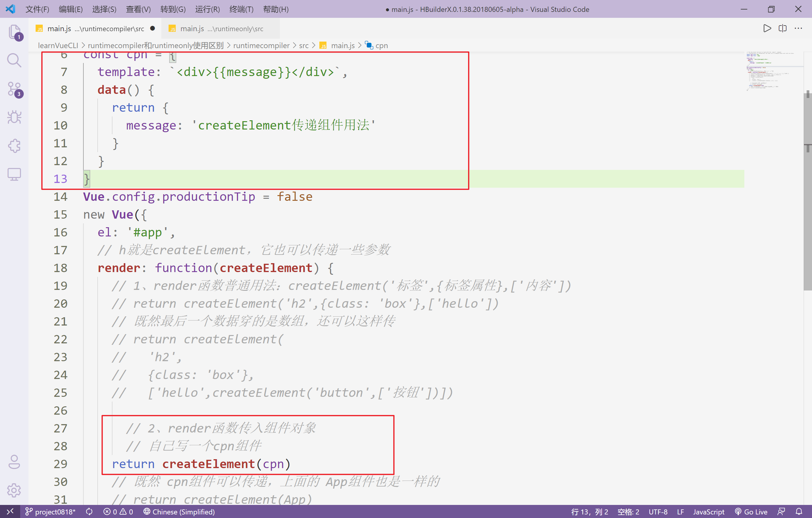Image resolution: width=812 pixels, height=518 pixels.
Task: Open the More Actions ellipsis menu
Action: [x=798, y=28]
